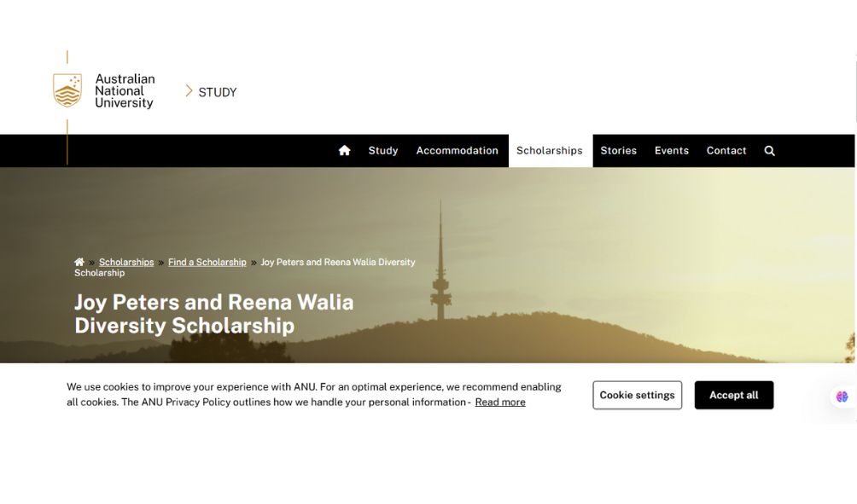Go to the Events page
857x504 pixels.
click(x=672, y=151)
